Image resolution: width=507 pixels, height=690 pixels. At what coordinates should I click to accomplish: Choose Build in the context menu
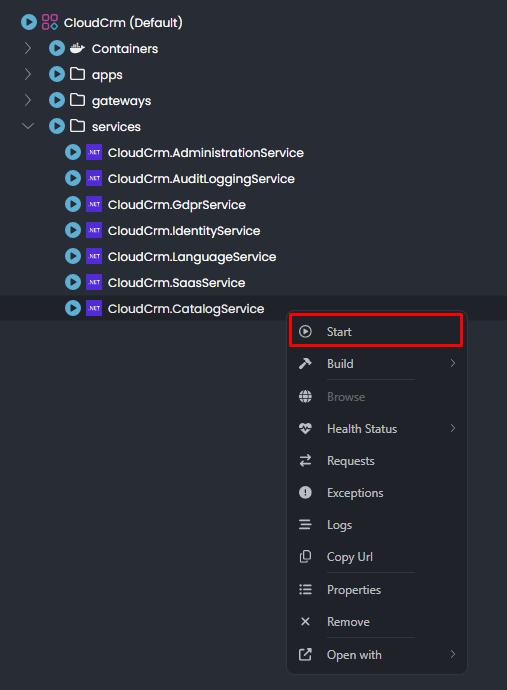[377, 363]
